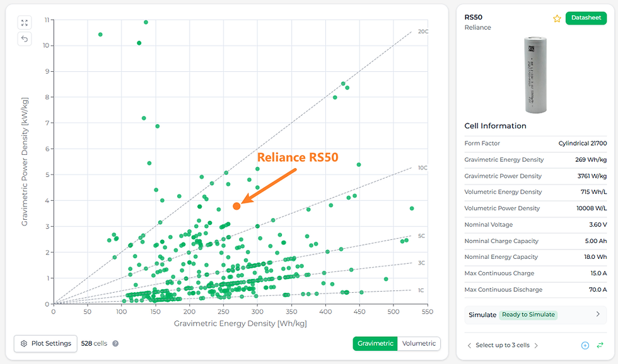Screen dimensions: 618x364
Task: Click the 'Gravimetric Energy Density [Wh/kg]' axis title
Action: pos(240,324)
